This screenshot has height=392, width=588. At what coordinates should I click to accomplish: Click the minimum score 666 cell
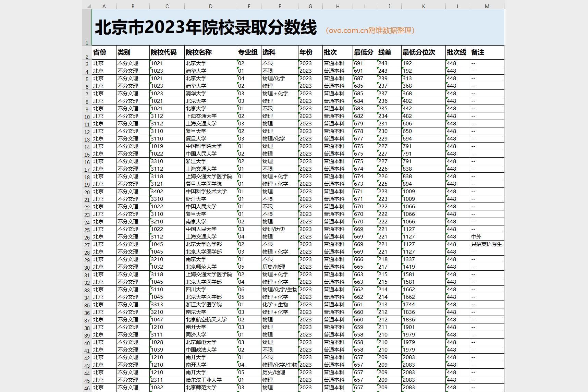[x=365, y=259]
